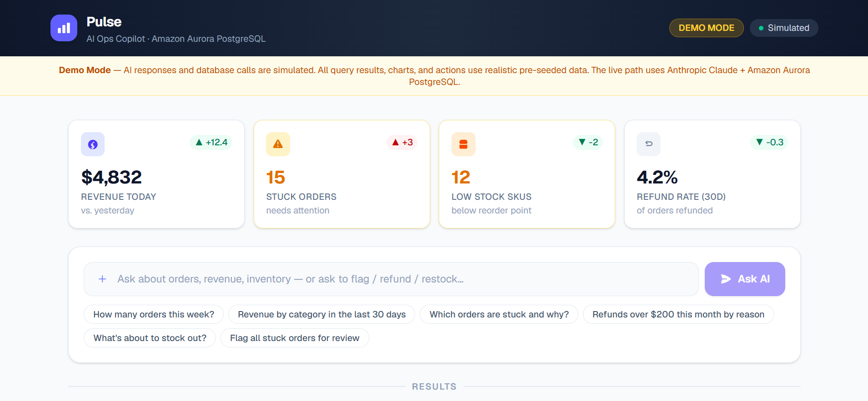The height and width of the screenshot is (401, 868).
Task: Click the Simulated status pill
Action: click(784, 28)
